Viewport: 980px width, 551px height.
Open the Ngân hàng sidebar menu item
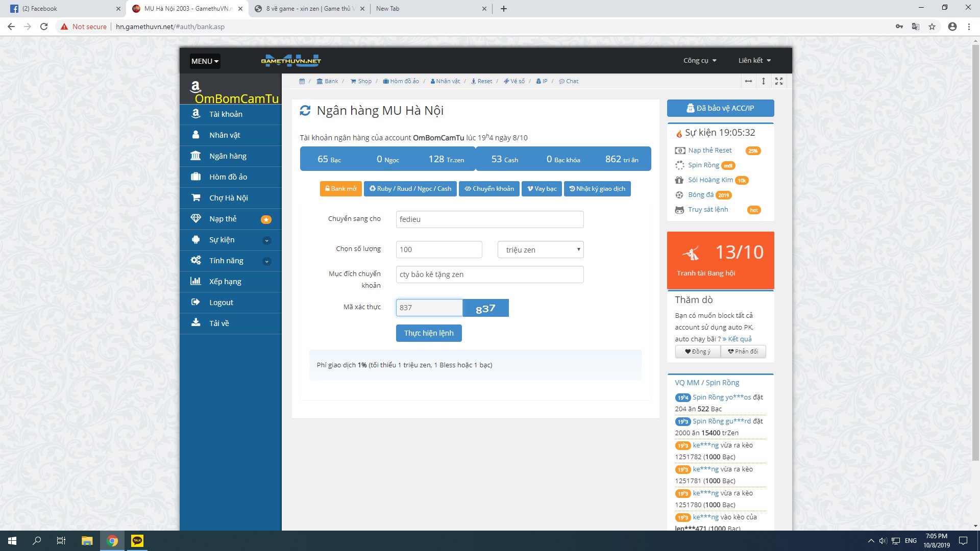coord(228,156)
